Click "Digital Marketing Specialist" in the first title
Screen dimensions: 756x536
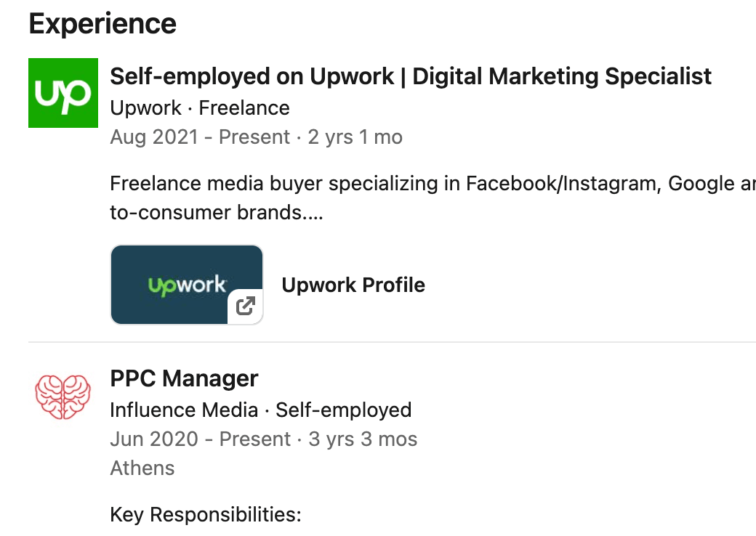click(x=562, y=76)
